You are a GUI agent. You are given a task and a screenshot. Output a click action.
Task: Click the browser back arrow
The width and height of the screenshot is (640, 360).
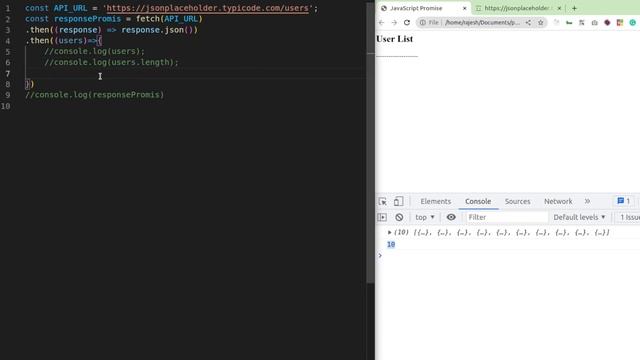pyautogui.click(x=381, y=23)
